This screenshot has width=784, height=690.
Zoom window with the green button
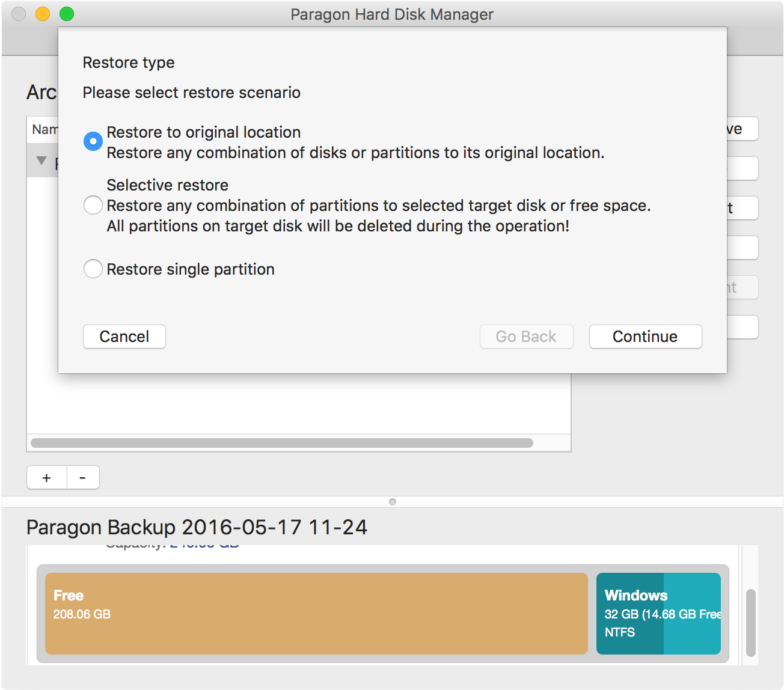67,14
